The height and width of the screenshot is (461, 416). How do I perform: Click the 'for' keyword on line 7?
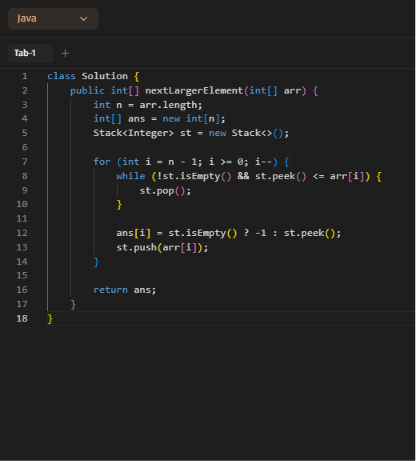(x=102, y=162)
